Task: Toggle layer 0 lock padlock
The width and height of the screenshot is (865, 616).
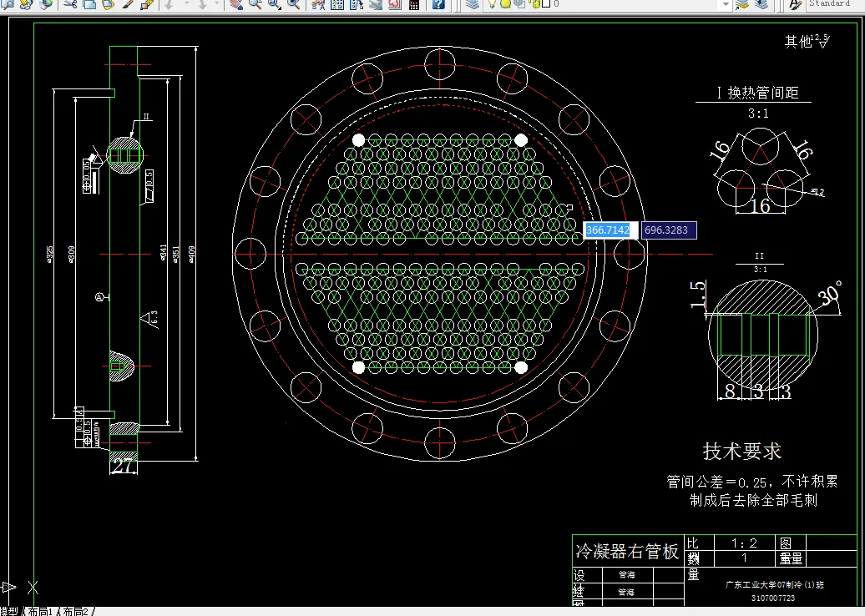Action: tap(535, 4)
